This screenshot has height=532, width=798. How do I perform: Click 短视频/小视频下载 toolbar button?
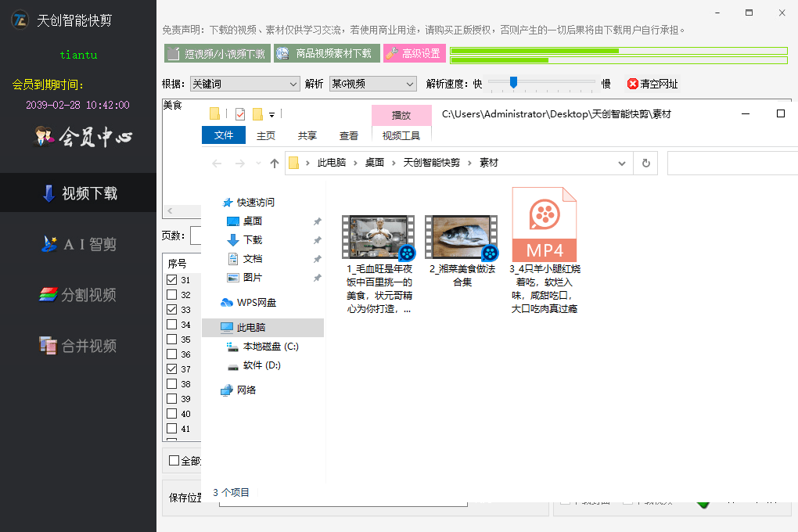[x=217, y=53]
